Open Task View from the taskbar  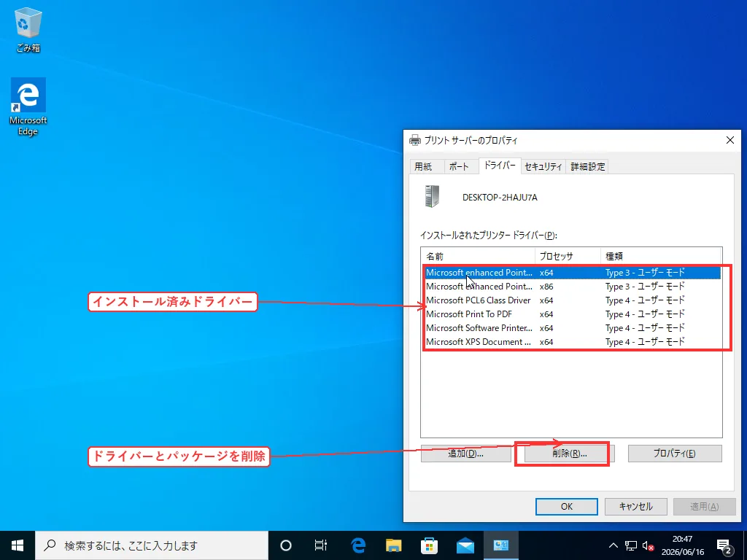coord(321,545)
